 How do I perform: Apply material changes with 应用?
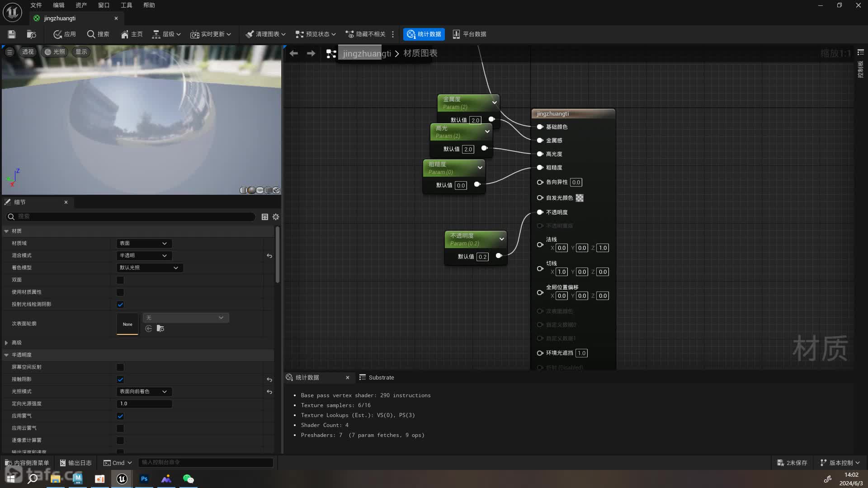click(x=64, y=34)
